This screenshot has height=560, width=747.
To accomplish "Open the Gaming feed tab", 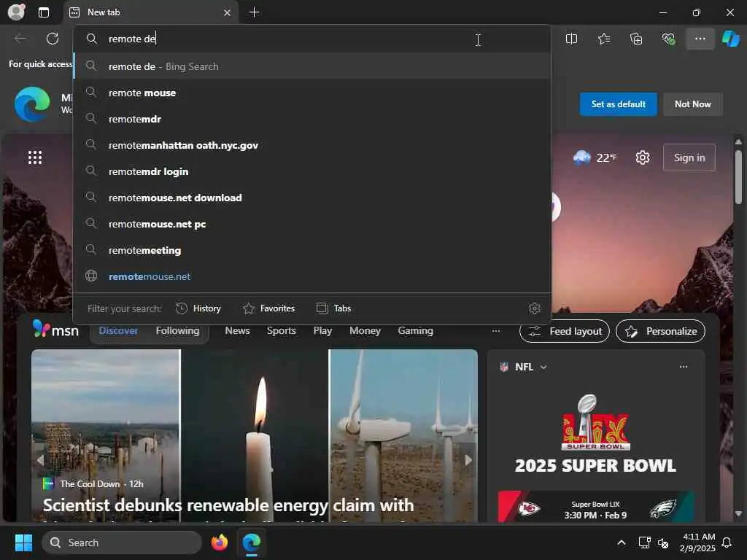I will coord(415,330).
